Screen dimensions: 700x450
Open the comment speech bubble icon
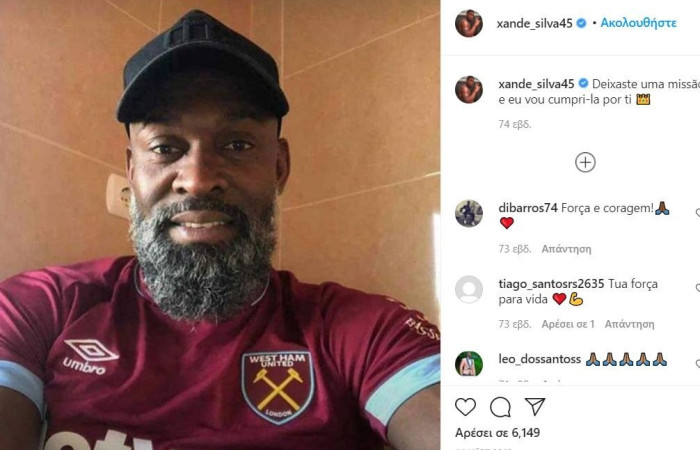coord(500,407)
